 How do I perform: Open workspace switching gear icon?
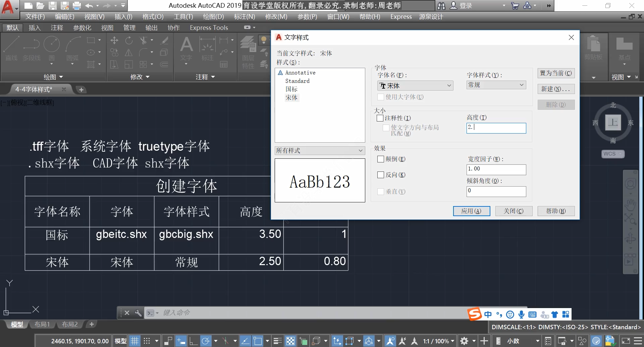[x=464, y=341]
